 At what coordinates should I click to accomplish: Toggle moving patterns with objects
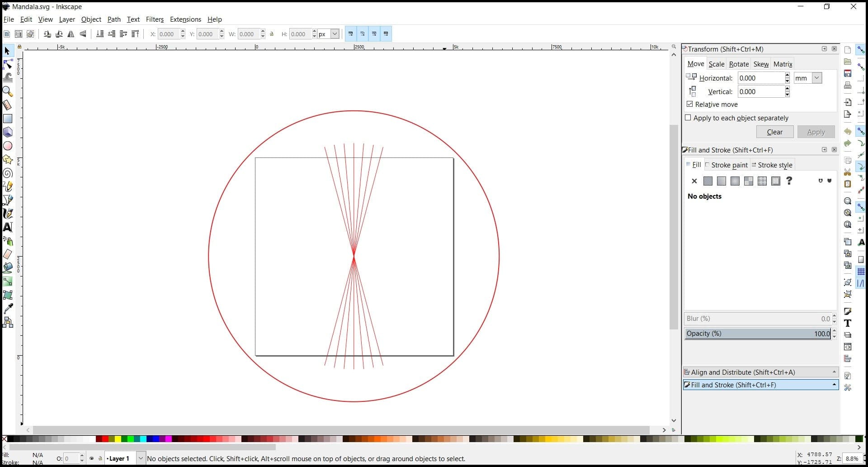(386, 34)
